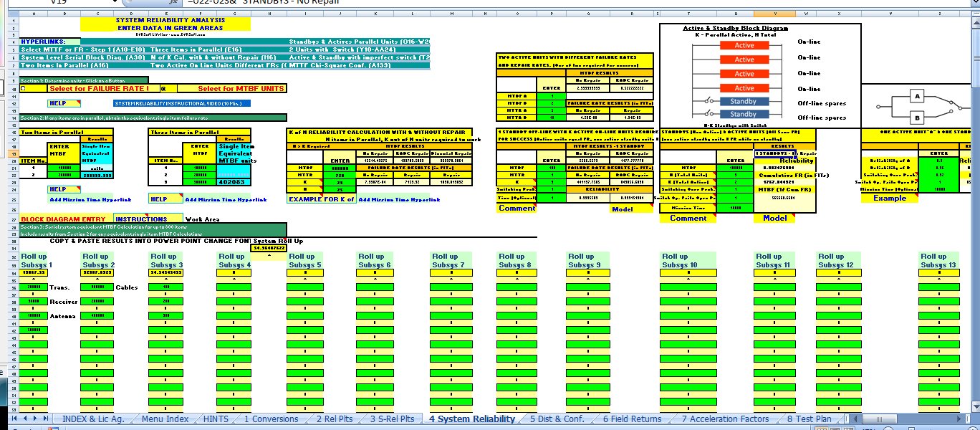Go to last sheet with tab navigation arrow

pos(45,419)
